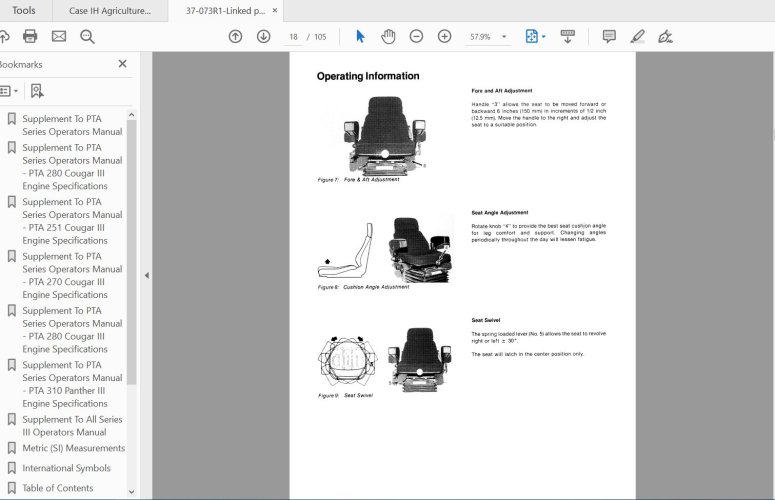The image size is (775, 500).
Task: Select the 37-073R1-Linked document tab
Action: coord(225,10)
